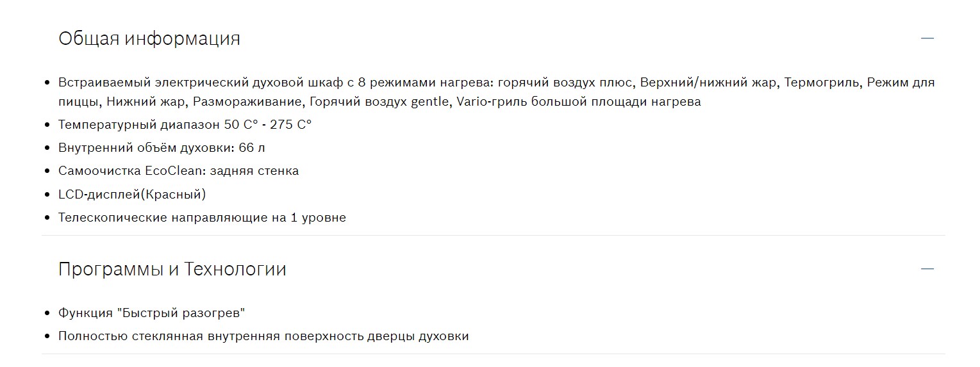
Task: Click the Программы и Технологии heading
Action: point(172,269)
